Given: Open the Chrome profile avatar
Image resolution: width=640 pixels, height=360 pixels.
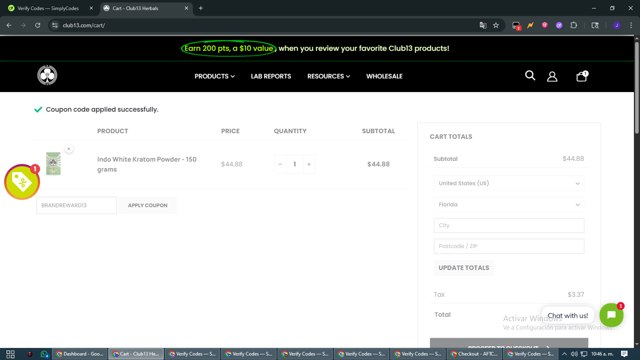Looking at the screenshot, I should (x=617, y=25).
